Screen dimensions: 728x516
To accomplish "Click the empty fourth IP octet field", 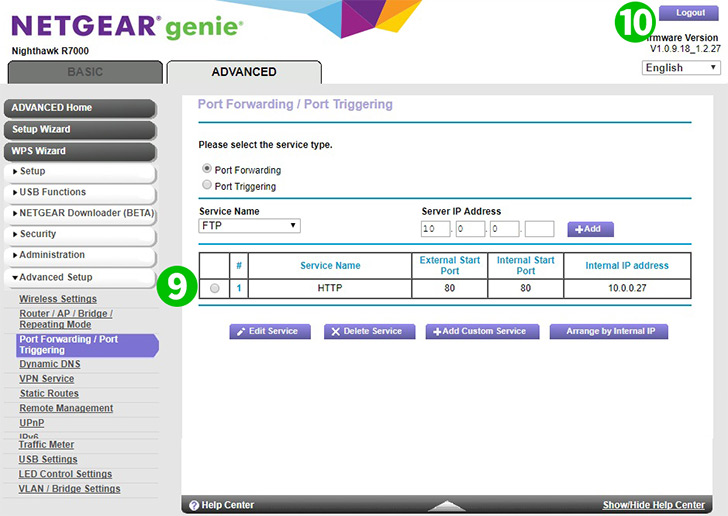I will tap(540, 229).
